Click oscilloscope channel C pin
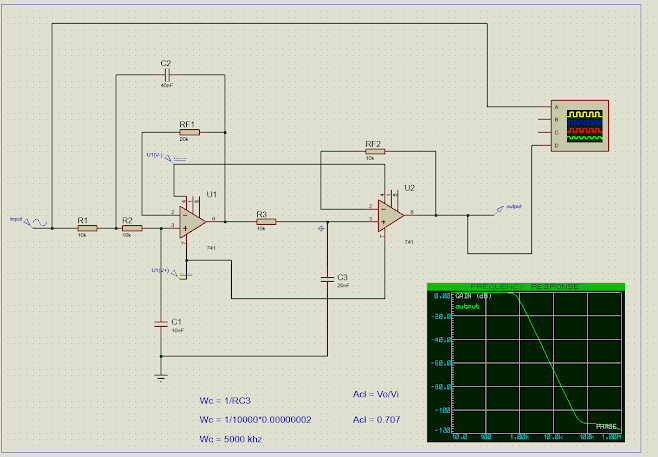Image resolution: width=658 pixels, height=457 pixels. 544,133
